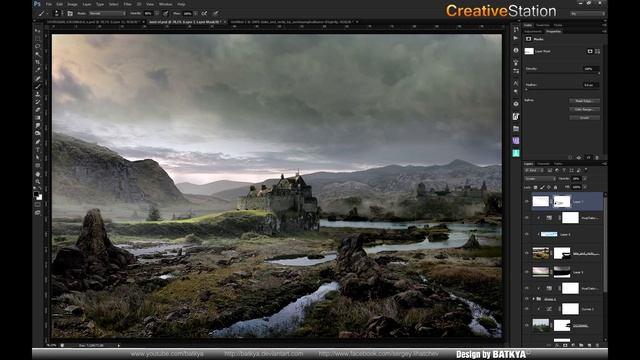Select the pixel mask icon in Properties
Image resolution: width=640 pixels, height=360 pixels.
pyautogui.click(x=590, y=51)
